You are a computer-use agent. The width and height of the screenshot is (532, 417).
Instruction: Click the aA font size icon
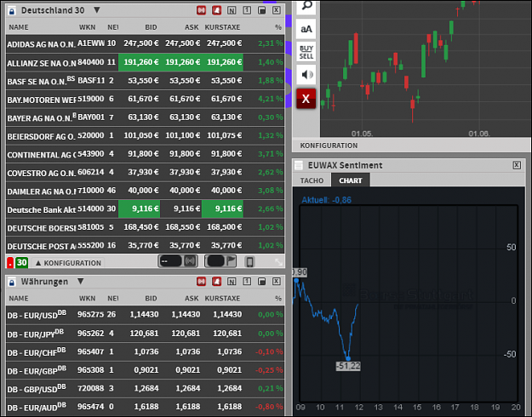click(x=306, y=29)
